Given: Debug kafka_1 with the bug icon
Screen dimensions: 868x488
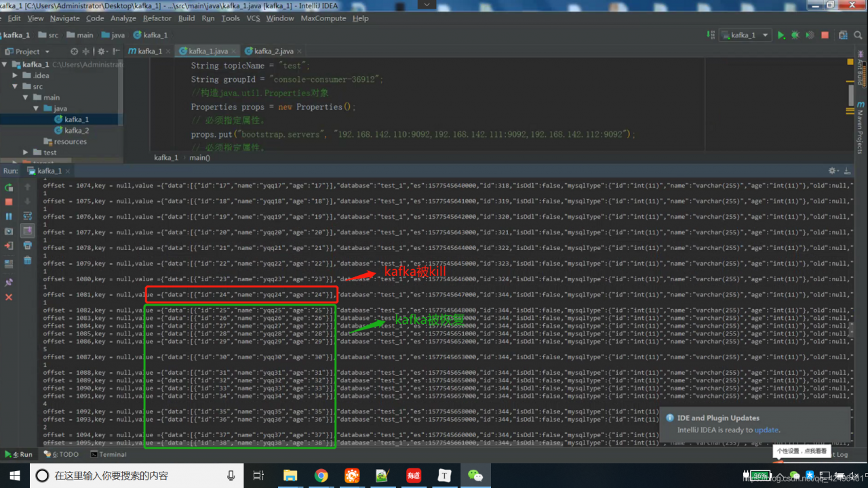Looking at the screenshot, I should coord(795,35).
